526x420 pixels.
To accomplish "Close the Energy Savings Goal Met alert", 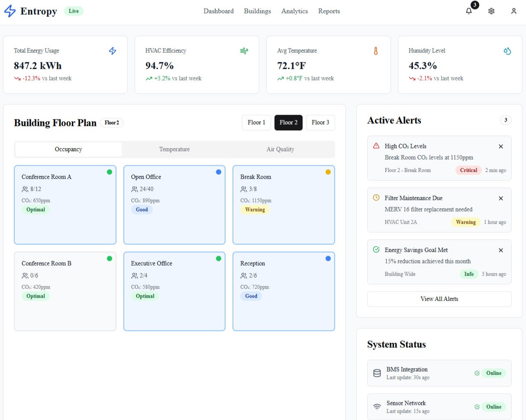I will tap(501, 250).
